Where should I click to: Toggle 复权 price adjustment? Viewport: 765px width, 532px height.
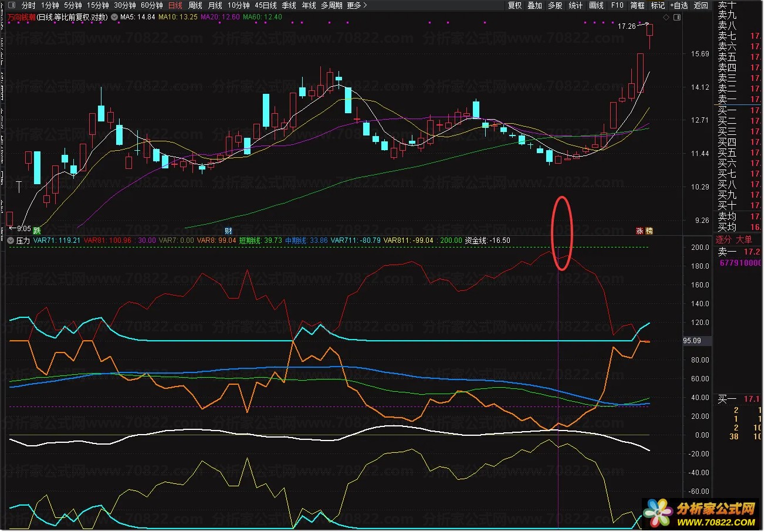[x=514, y=5]
